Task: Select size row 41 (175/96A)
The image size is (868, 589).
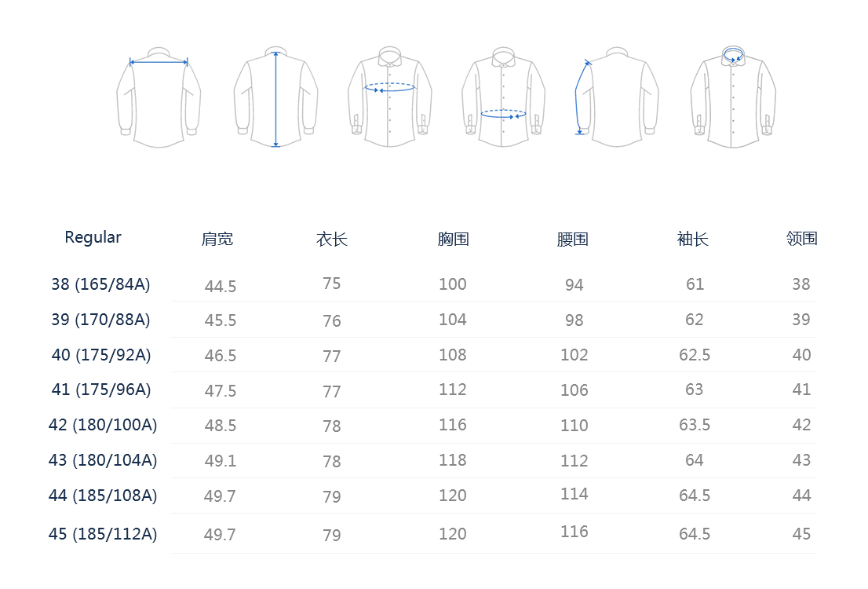Action: (x=100, y=390)
